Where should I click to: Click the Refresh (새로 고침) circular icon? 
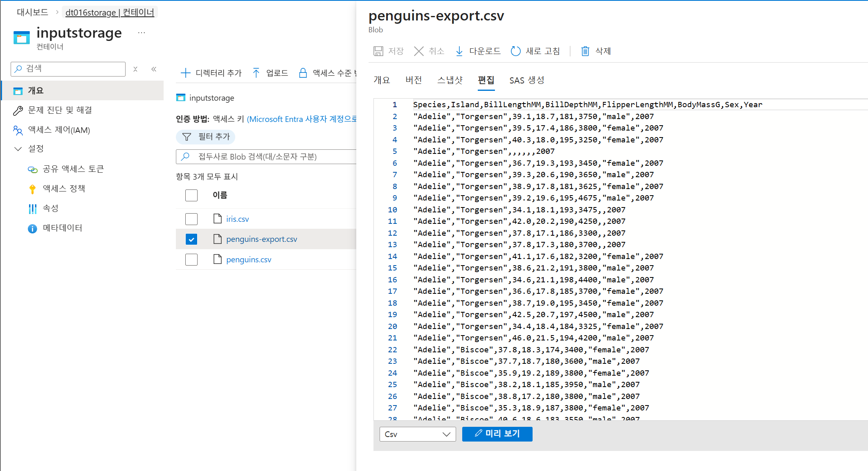pyautogui.click(x=515, y=51)
